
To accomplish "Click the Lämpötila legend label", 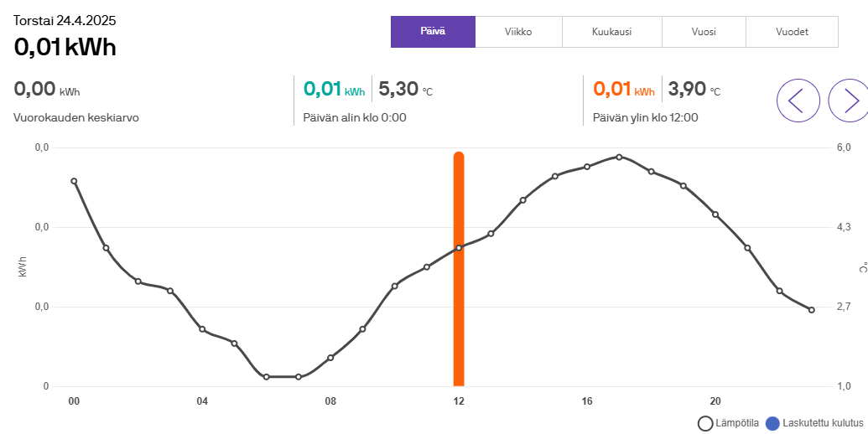I will (x=738, y=424).
